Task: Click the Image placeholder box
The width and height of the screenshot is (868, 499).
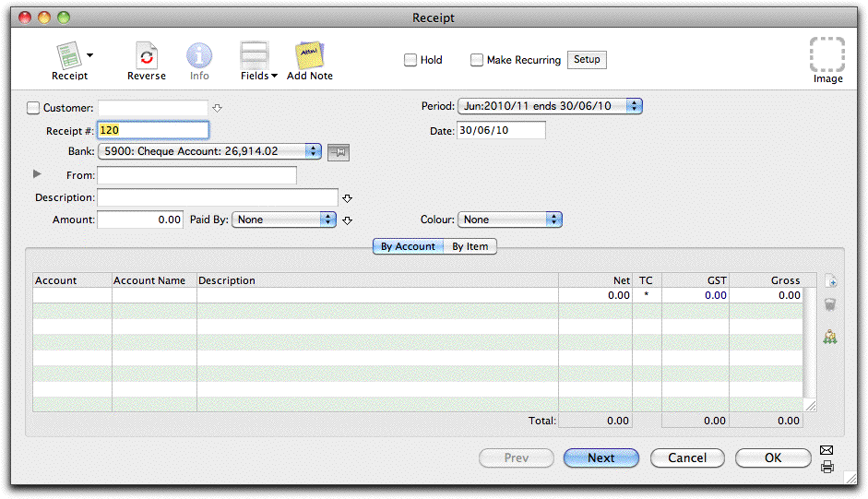Action: [827, 54]
